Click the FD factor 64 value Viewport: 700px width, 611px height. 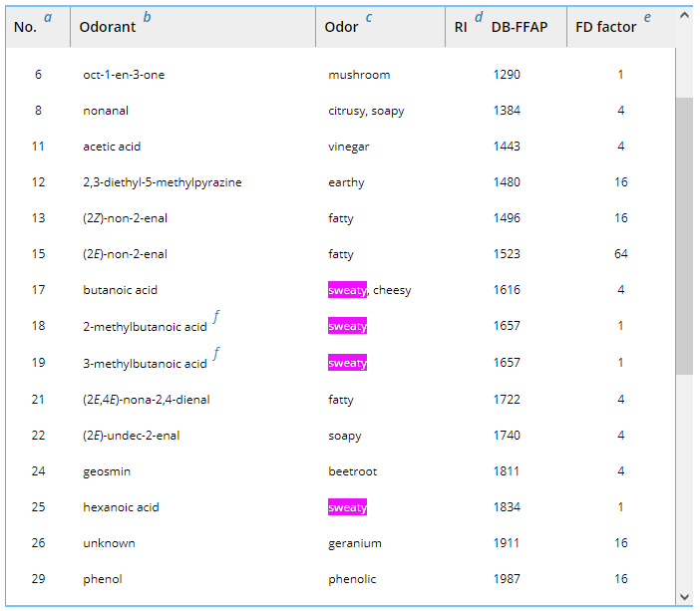coord(621,254)
